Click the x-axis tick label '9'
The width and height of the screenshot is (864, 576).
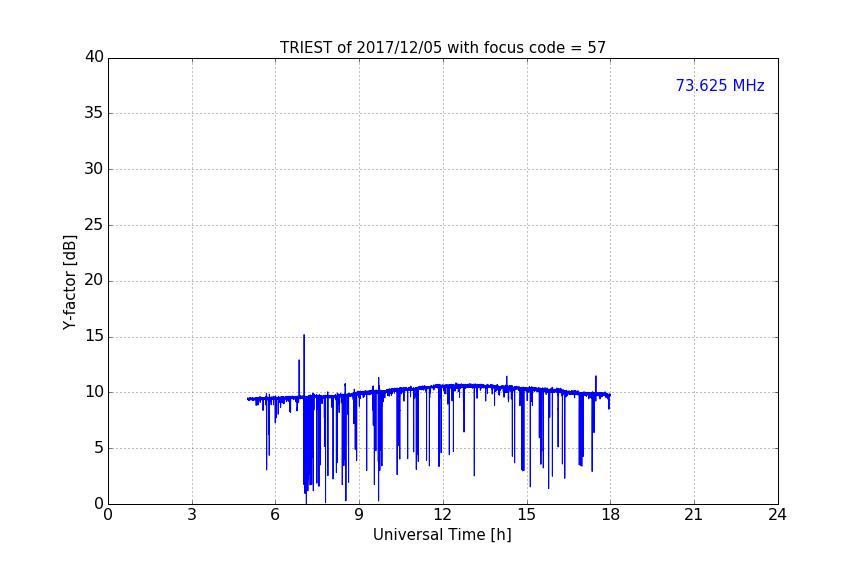359,515
